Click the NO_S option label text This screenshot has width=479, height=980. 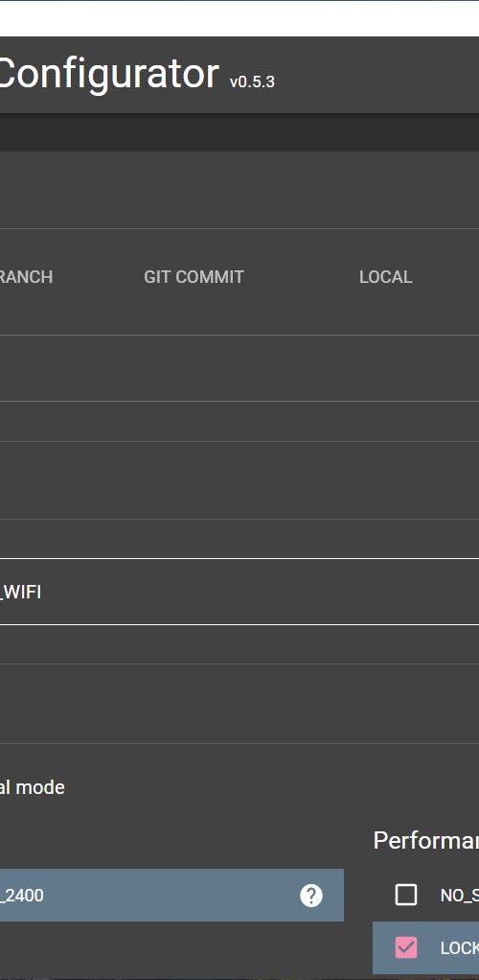coord(459,896)
